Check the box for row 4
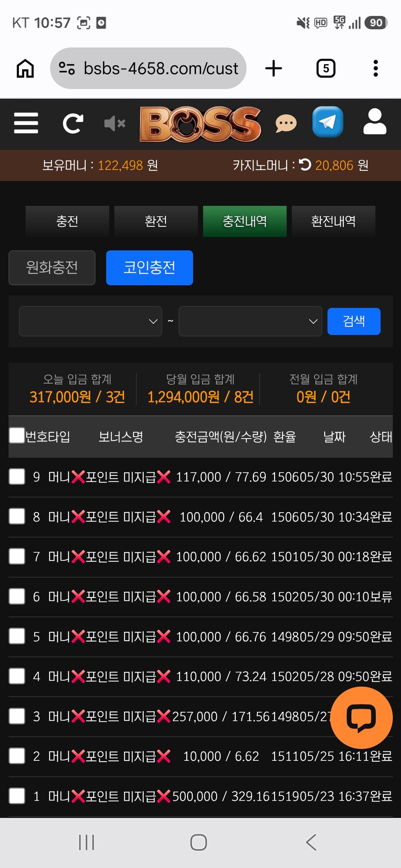Viewport: 401px width, 868px height. (x=17, y=676)
